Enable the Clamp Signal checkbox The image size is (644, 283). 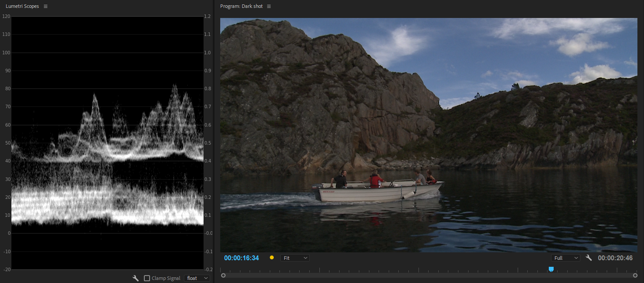[x=147, y=278]
